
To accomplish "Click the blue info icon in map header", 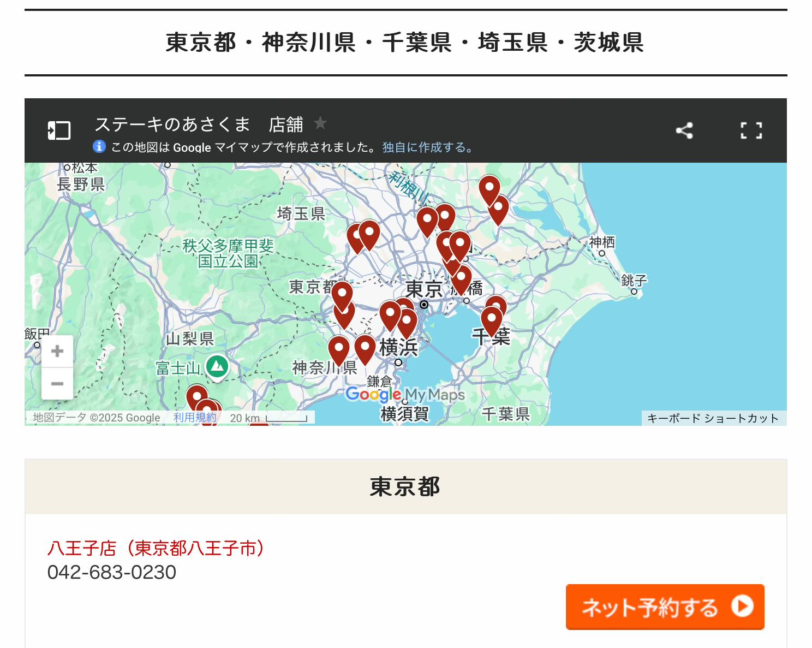I will coord(99,146).
